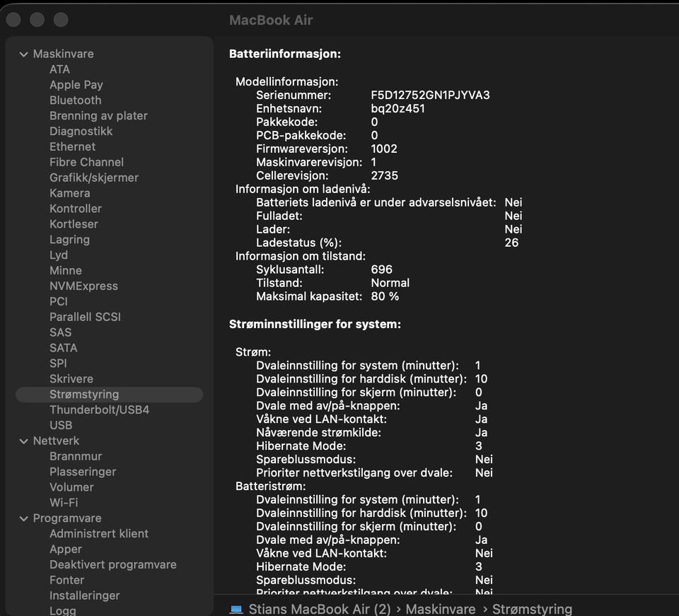Viewport: 679px width, 616px height.
Task: Select Apper under Programvare
Action: pyautogui.click(x=65, y=550)
